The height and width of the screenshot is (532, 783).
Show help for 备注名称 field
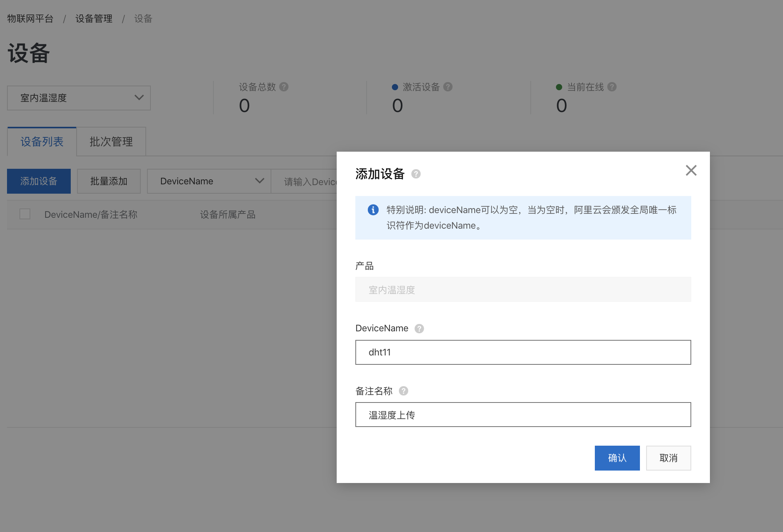(404, 391)
